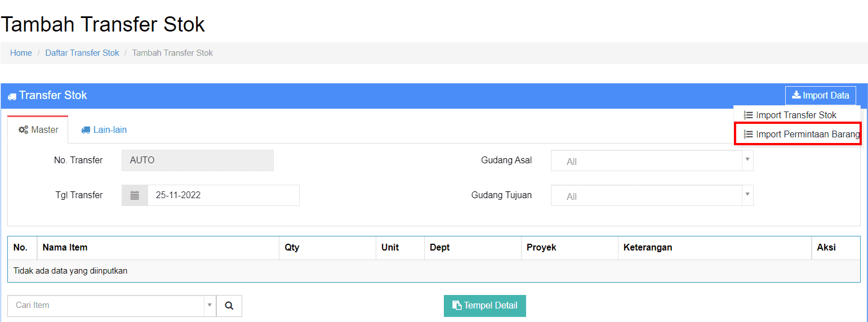Click the truck icon in Transfer Stok header
Viewport: 868px width, 322px height.
coord(12,97)
